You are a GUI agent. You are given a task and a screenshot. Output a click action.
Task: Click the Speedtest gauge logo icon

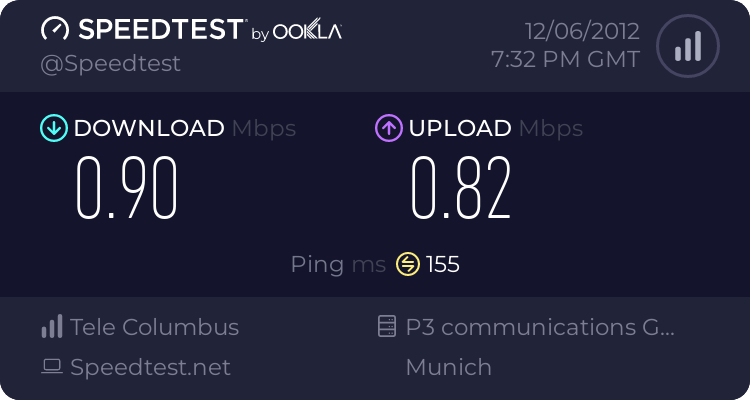(x=56, y=30)
